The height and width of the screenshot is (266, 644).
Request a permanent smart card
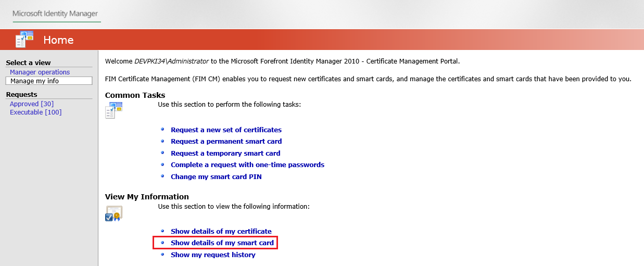pyautogui.click(x=226, y=142)
